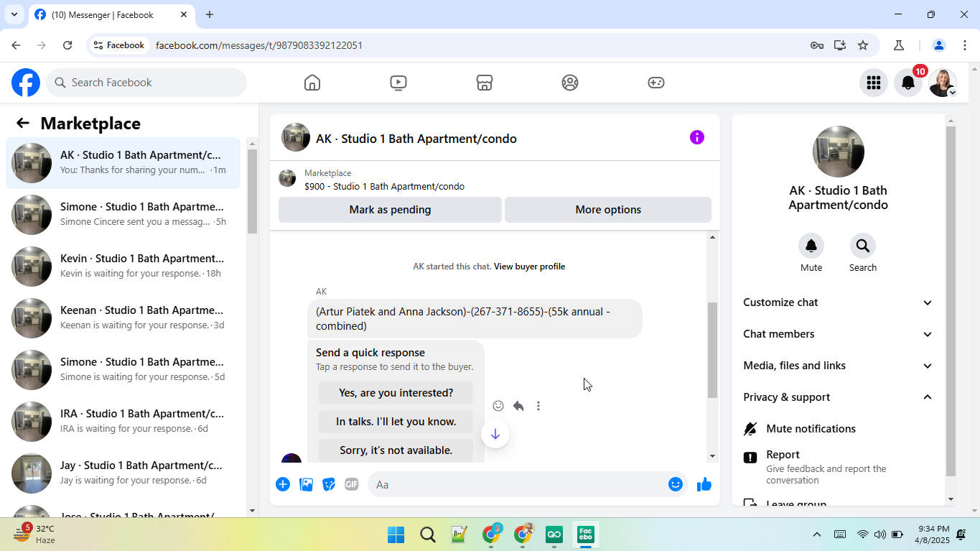
Task: Bookmark this page with the star icon
Action: [x=863, y=45]
